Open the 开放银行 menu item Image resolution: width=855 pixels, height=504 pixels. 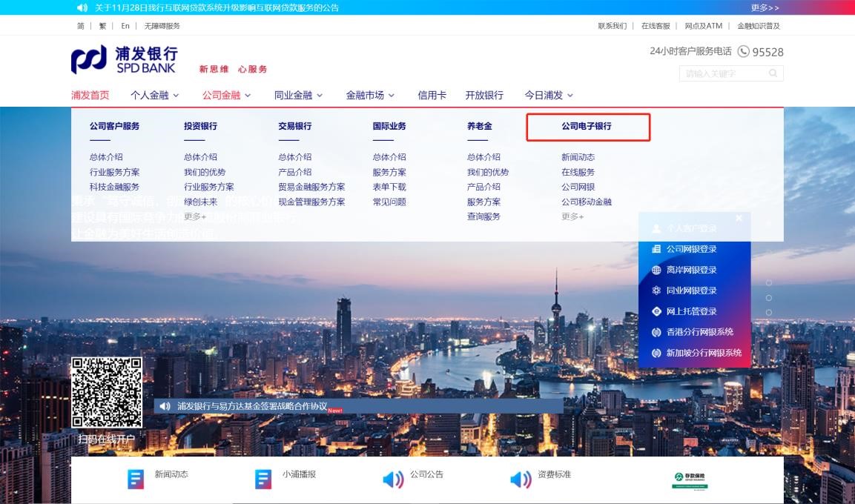click(x=484, y=96)
